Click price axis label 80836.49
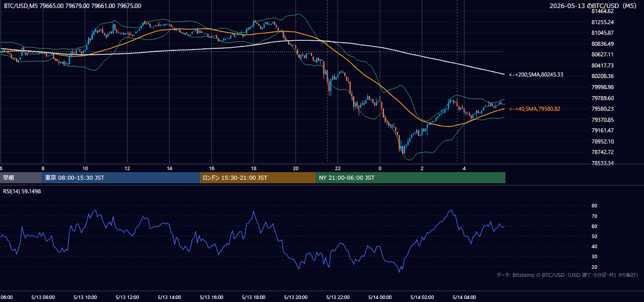 coord(602,44)
